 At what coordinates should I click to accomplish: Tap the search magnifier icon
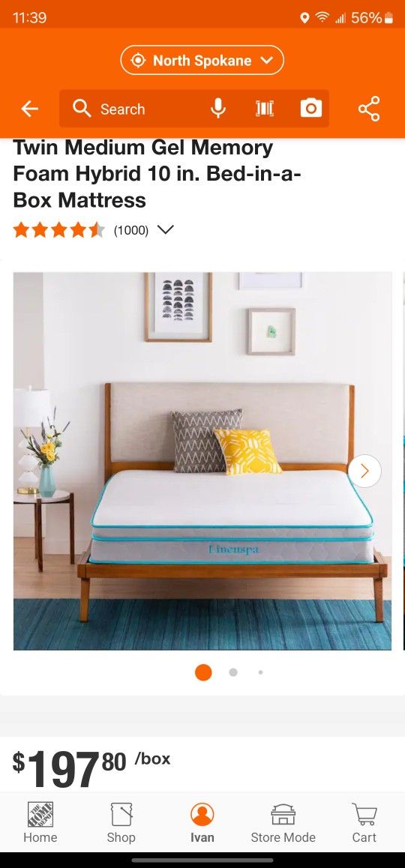82,109
